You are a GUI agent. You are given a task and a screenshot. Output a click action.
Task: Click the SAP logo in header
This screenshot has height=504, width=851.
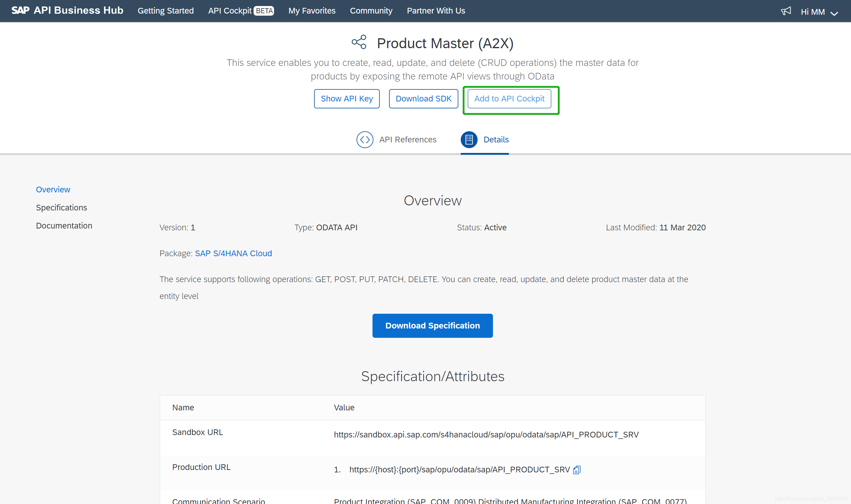pyautogui.click(x=20, y=10)
